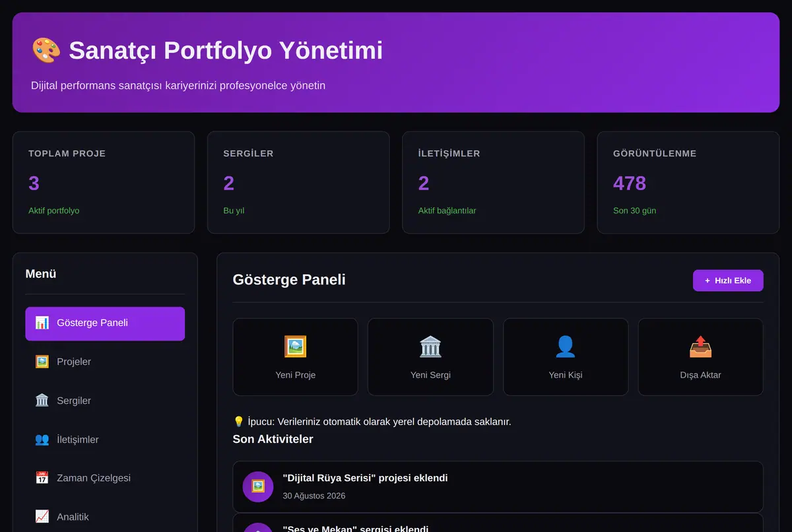Click the Sergiler stat card
The image size is (792, 532).
click(298, 183)
